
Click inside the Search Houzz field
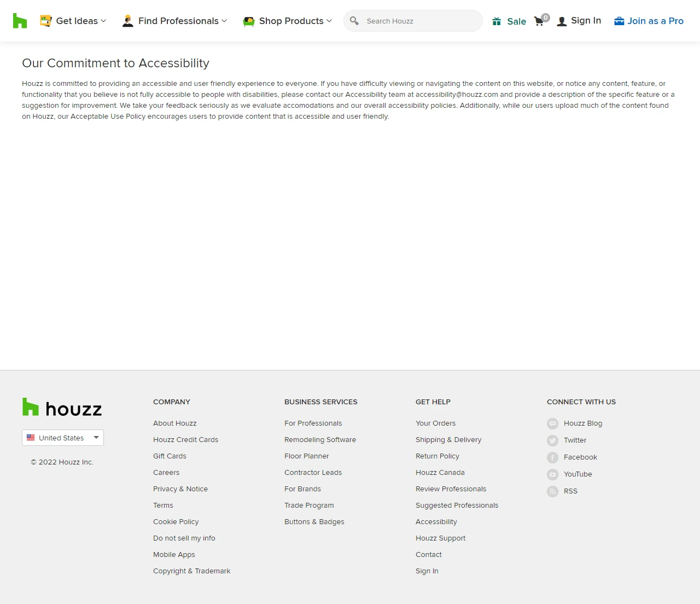tap(413, 21)
